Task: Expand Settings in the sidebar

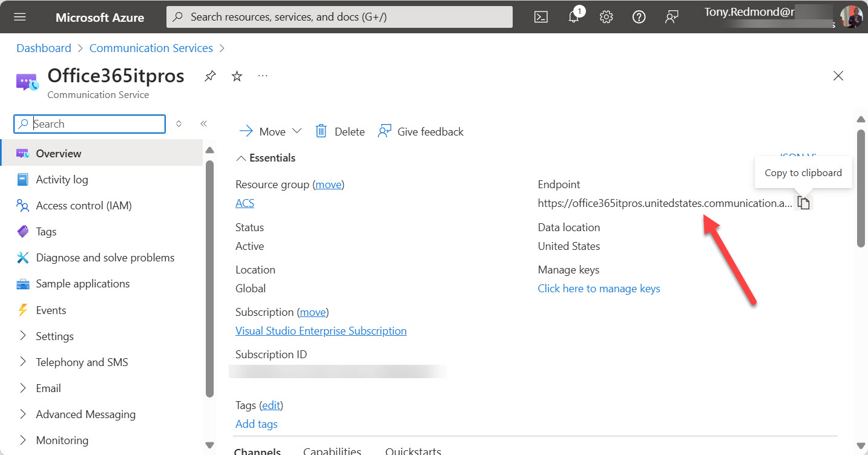Action: pos(54,336)
